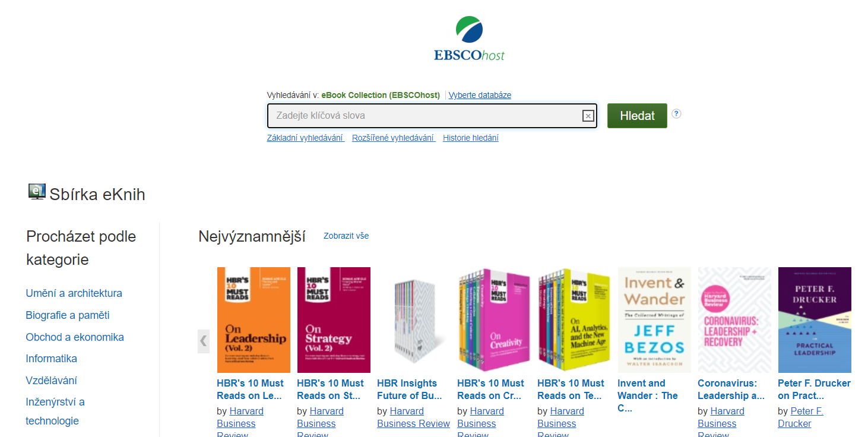Open the On Leadership (Vol. 2) book cover

pos(254,320)
